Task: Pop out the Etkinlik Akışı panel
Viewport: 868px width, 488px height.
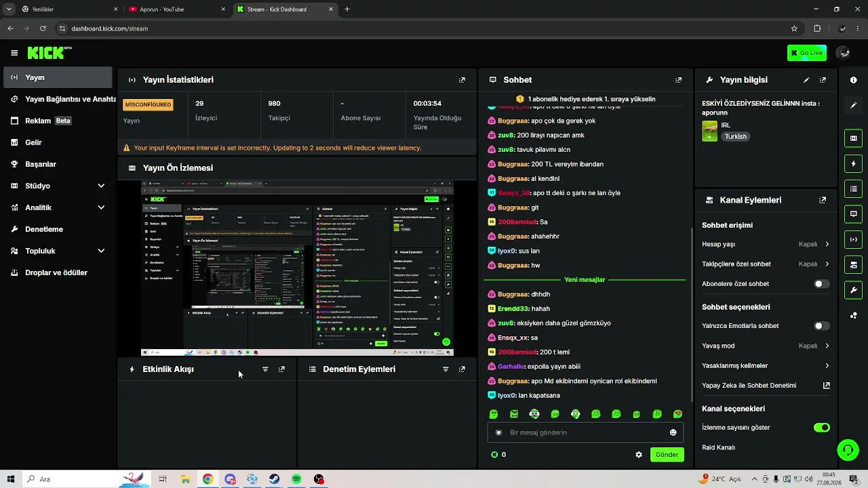Action: coord(281,369)
